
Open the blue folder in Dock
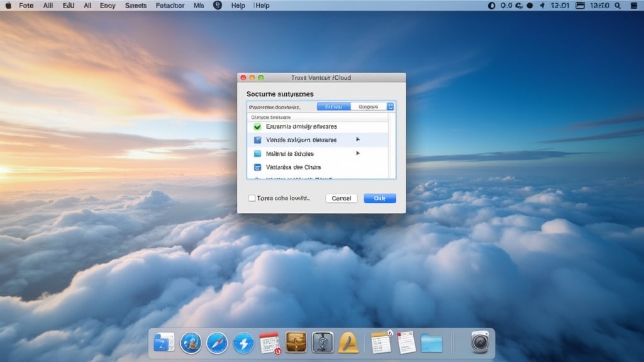coord(431,343)
